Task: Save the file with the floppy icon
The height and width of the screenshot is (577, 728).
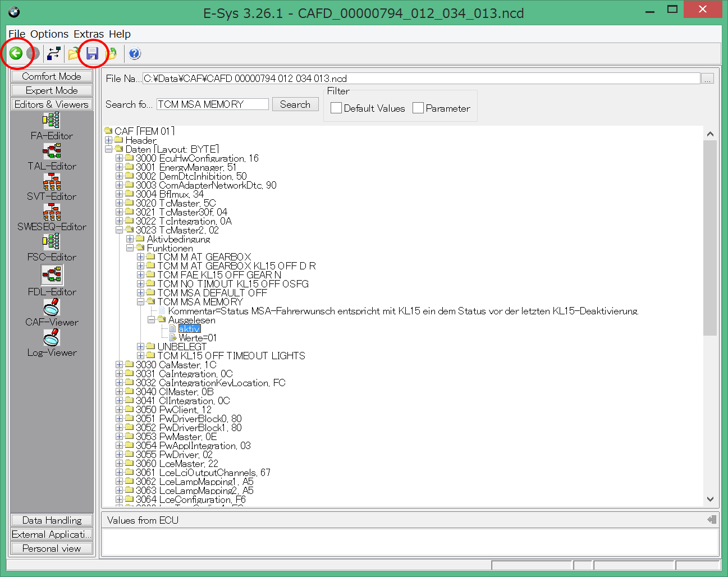Action: [x=92, y=53]
